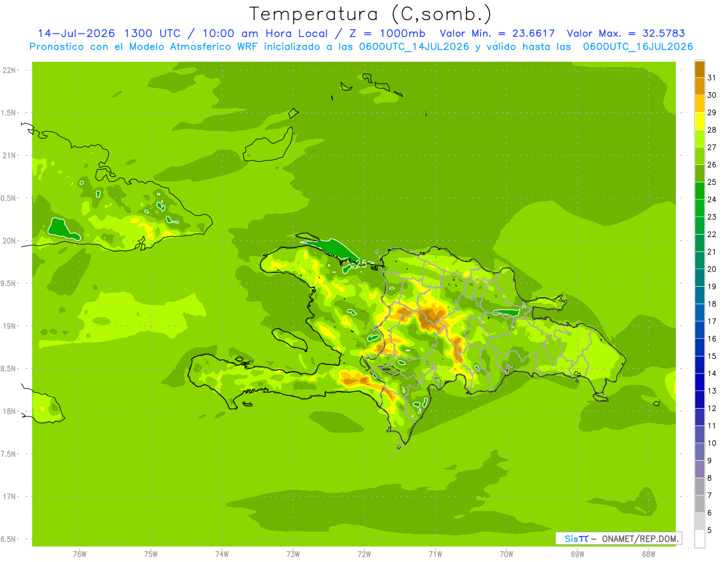Image resolution: width=728 pixels, height=562 pixels.
Task: Click the valid-until time "0600UTC_16JUL2026"
Action: (638, 46)
